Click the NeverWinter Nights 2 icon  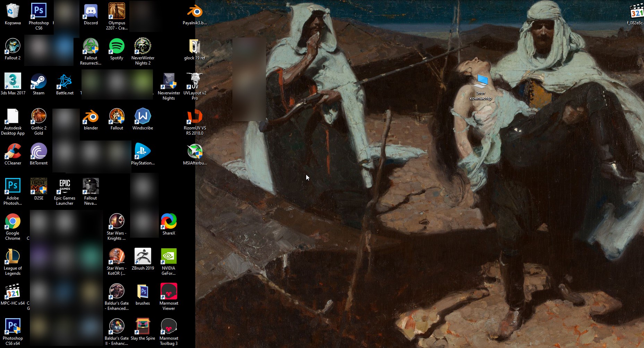pos(143,46)
